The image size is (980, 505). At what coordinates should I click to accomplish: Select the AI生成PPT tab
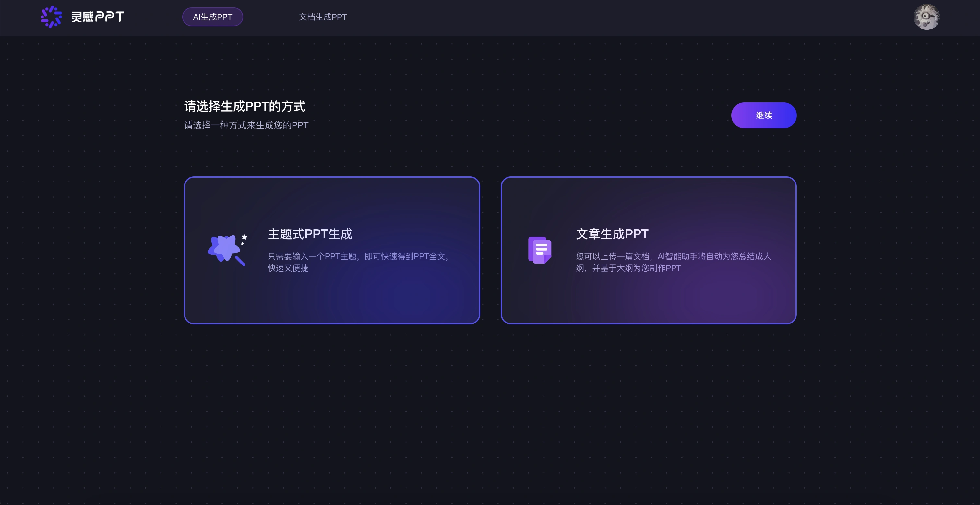(x=212, y=17)
